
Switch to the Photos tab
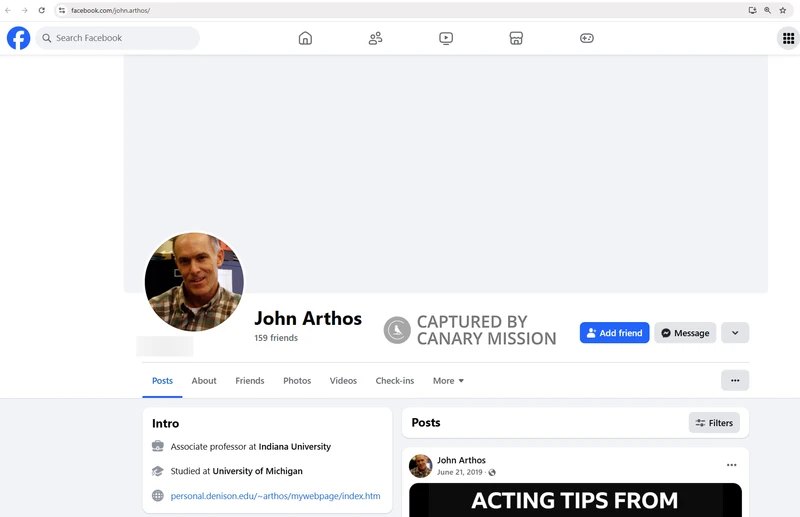click(297, 381)
